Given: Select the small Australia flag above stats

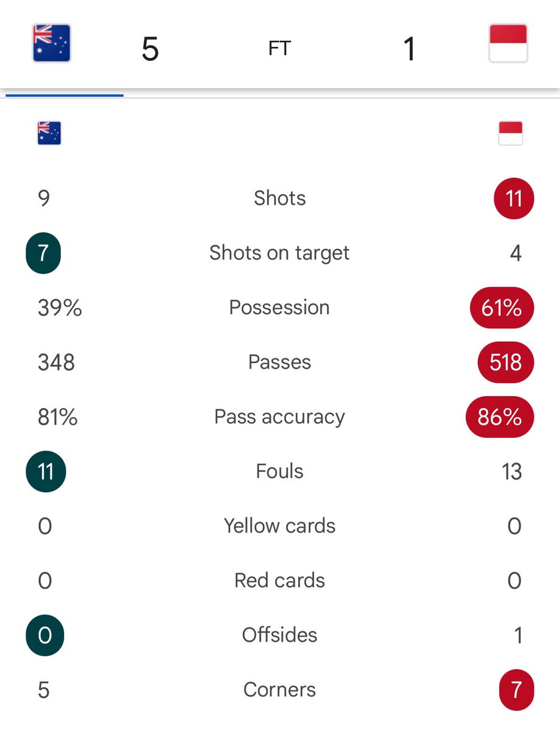Looking at the screenshot, I should (49, 133).
